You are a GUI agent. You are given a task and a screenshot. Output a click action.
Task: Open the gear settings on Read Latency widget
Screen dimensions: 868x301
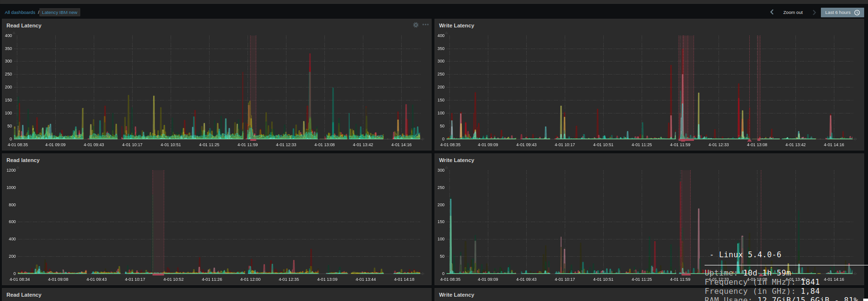point(416,25)
